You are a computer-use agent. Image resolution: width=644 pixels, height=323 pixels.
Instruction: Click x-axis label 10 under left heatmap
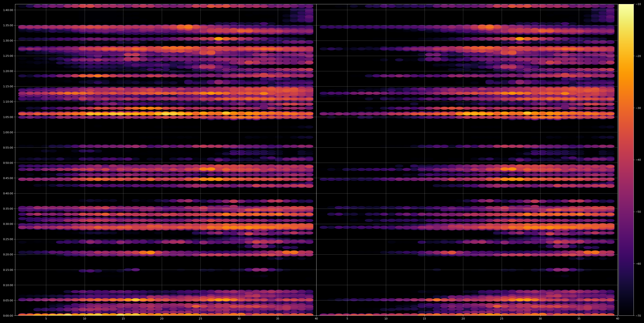pyautogui.click(x=84, y=319)
